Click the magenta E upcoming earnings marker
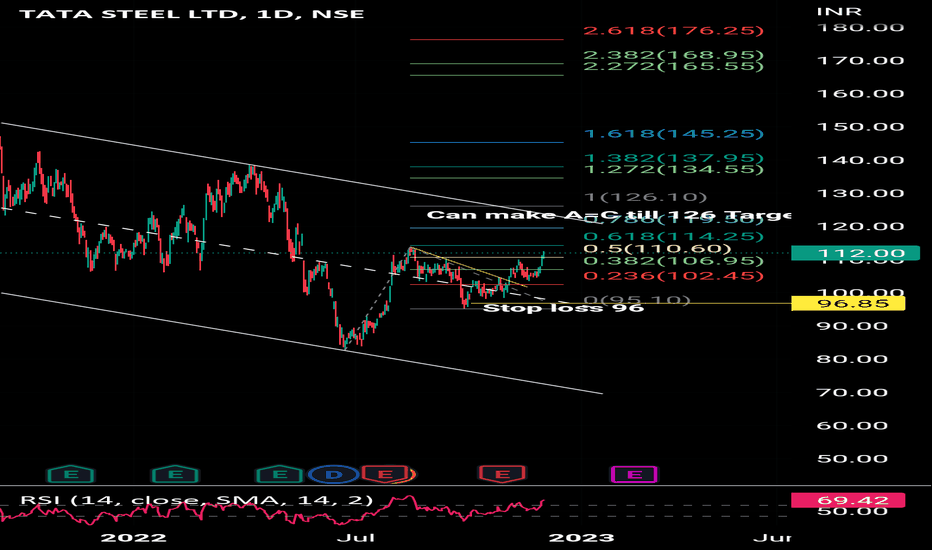Viewport: 932px width, 550px height. click(634, 474)
